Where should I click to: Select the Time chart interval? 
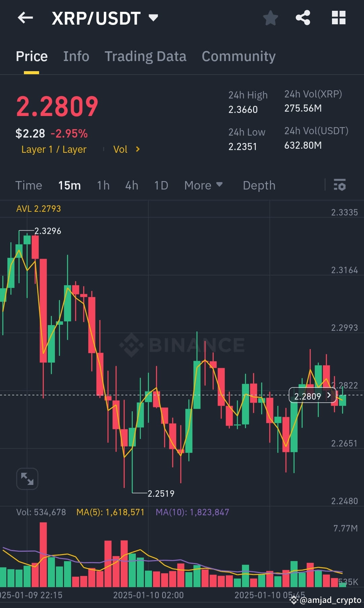[29, 185]
